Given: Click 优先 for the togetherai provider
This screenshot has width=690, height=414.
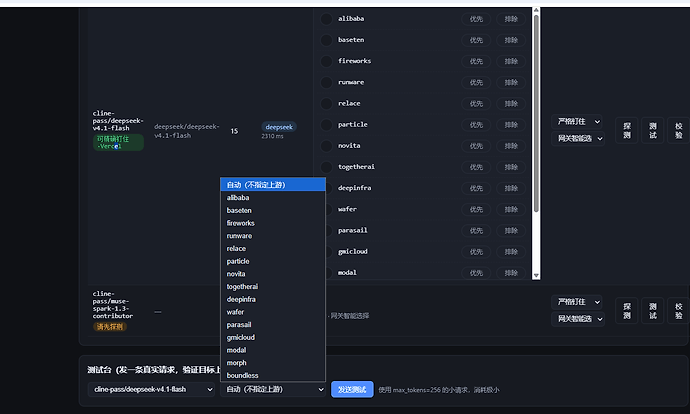Looking at the screenshot, I should [x=476, y=167].
